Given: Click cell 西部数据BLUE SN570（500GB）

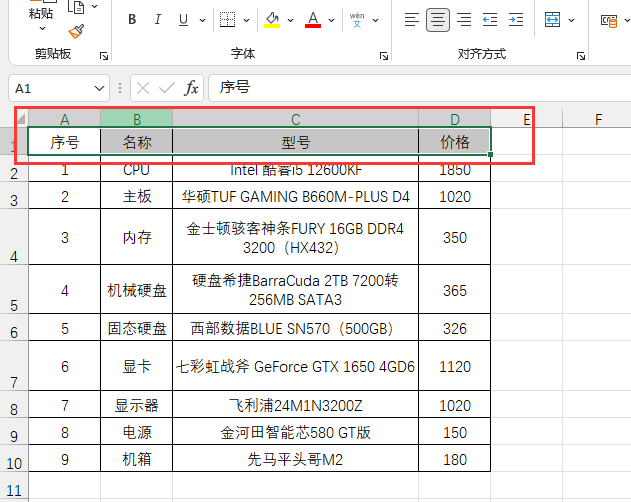Looking at the screenshot, I should click(x=295, y=328).
